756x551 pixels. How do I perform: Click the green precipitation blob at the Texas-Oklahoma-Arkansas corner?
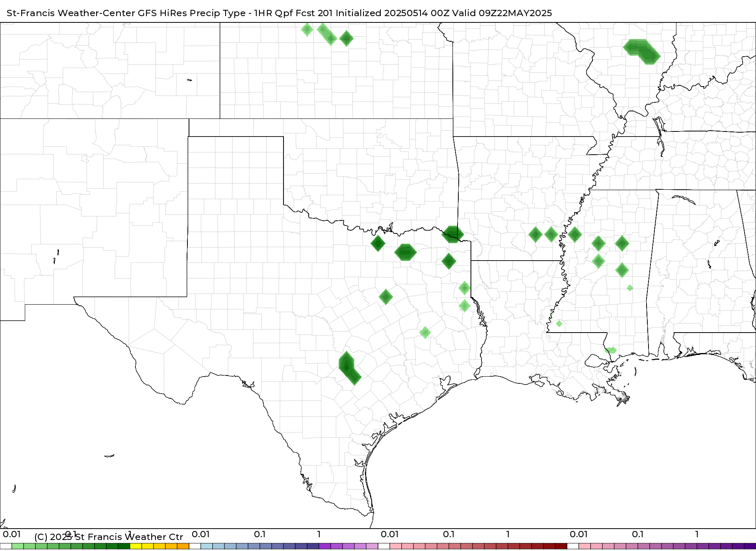[452, 235]
